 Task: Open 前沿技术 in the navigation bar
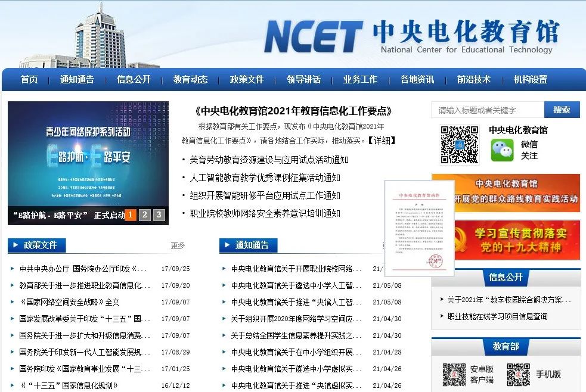point(474,79)
